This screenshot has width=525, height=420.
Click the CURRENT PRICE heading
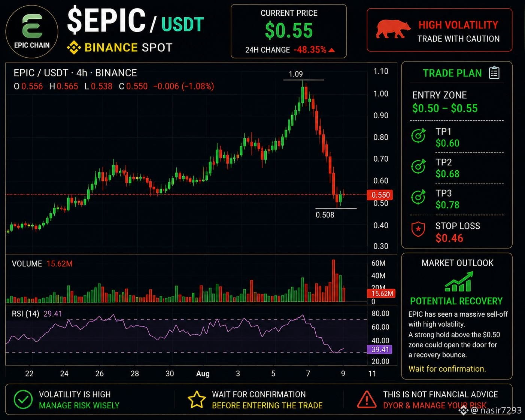click(289, 13)
